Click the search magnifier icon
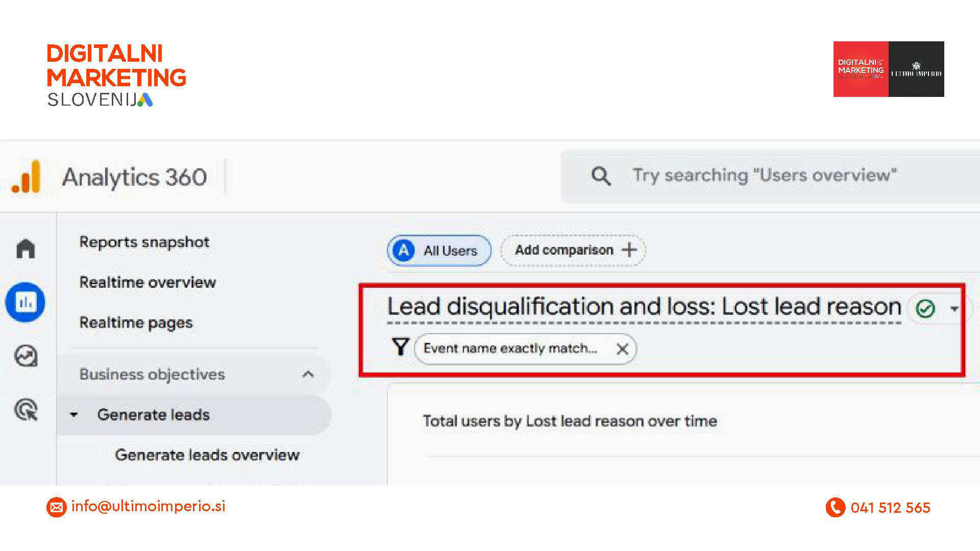980x551 pixels. click(601, 176)
